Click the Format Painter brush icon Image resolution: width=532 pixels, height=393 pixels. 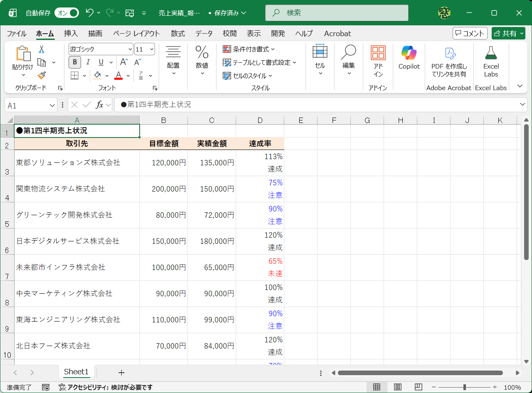pyautogui.click(x=42, y=75)
